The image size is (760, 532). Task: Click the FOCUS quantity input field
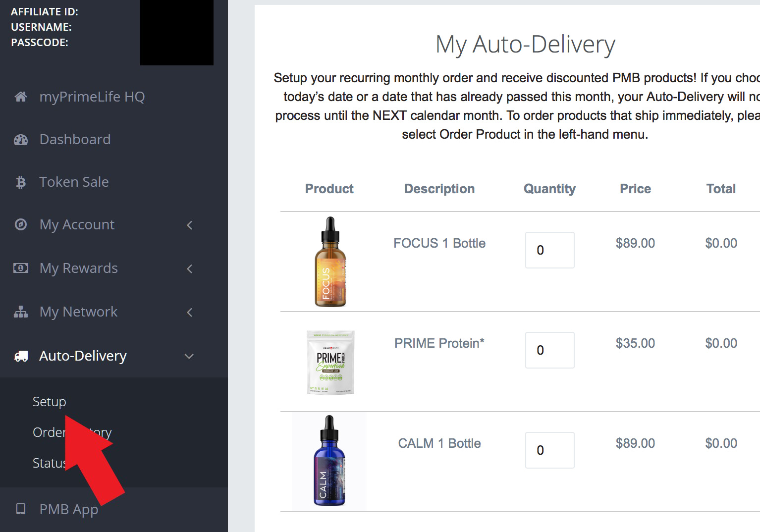coord(550,250)
